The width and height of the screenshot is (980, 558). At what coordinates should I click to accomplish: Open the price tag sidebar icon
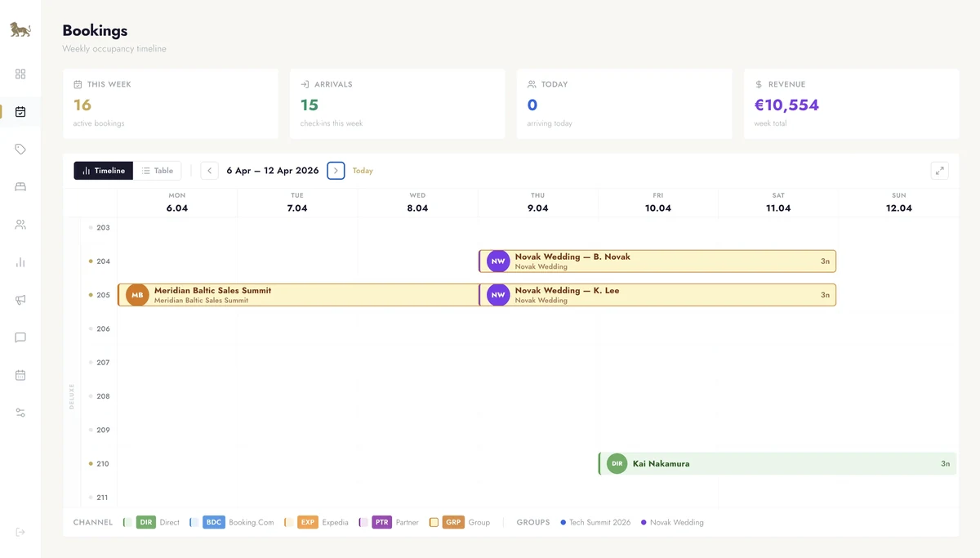point(20,150)
